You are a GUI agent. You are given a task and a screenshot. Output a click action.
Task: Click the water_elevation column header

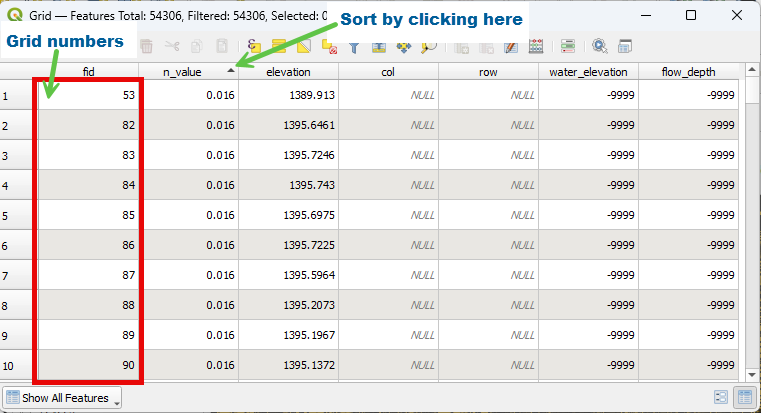[588, 72]
